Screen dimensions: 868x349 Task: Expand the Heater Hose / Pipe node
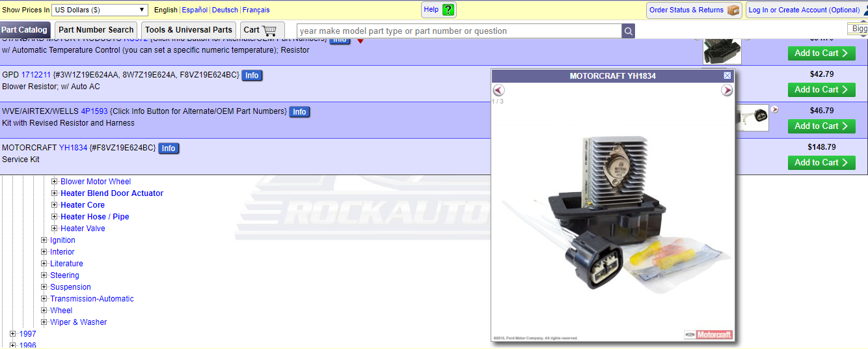pos(55,217)
